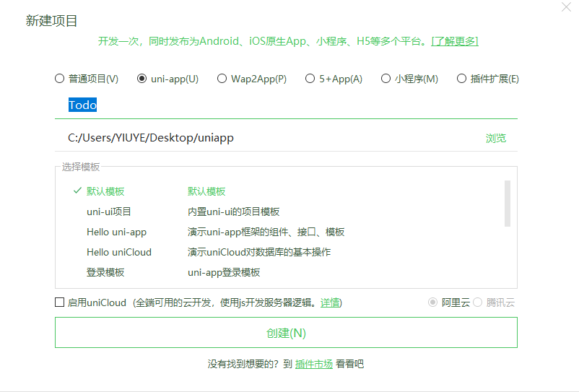579x392 pixels.
Task: Open the 详情 link for uniCloud
Action: click(x=329, y=302)
